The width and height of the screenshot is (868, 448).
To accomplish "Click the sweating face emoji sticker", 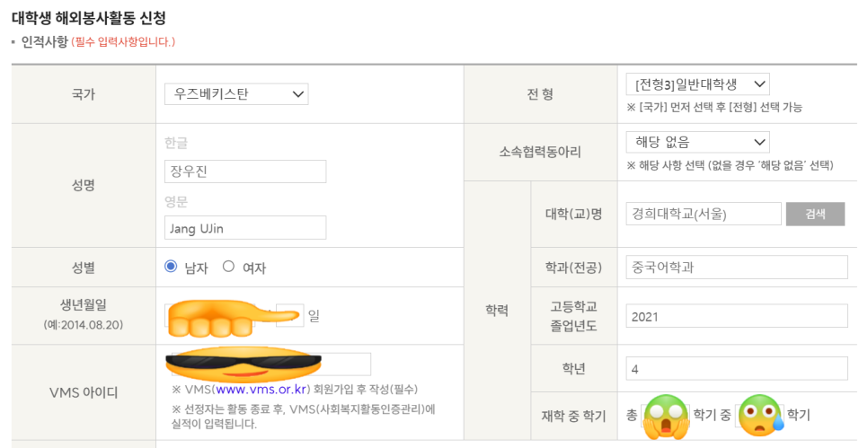I will click(x=760, y=414).
